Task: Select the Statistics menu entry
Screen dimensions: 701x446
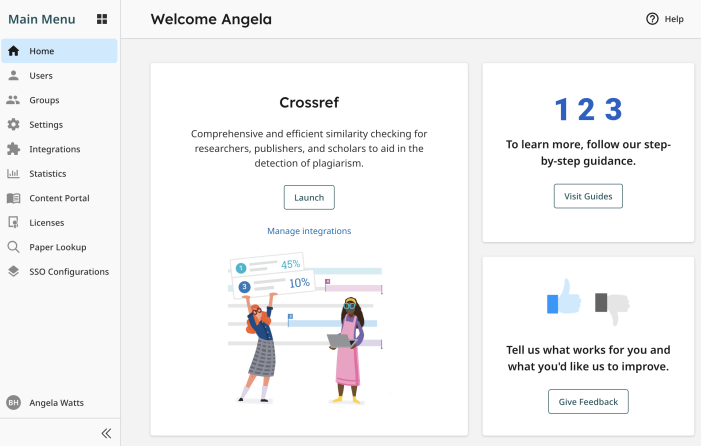Action: click(59, 173)
